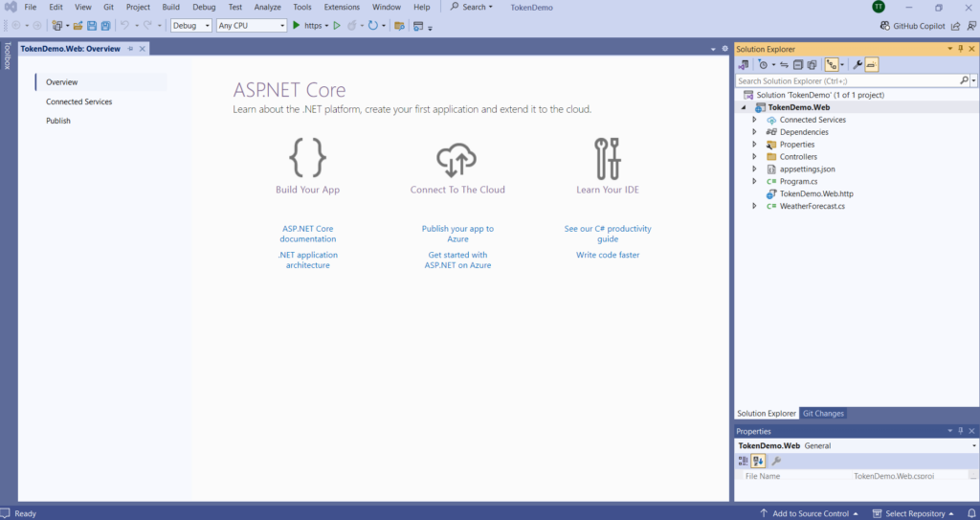This screenshot has height=520, width=980.
Task: Toggle auto-hide pin on Solution Explorer panel
Action: pos(961,49)
